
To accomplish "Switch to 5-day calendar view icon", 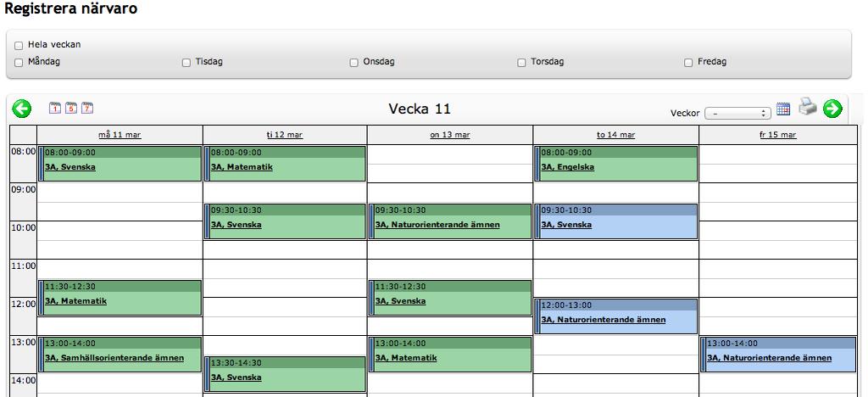I will point(71,108).
